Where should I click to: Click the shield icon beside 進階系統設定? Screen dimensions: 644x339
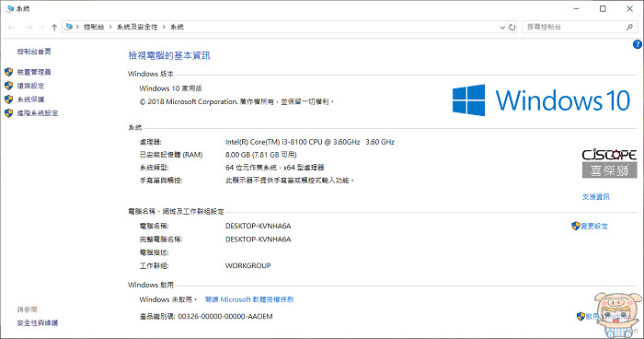click(x=8, y=112)
